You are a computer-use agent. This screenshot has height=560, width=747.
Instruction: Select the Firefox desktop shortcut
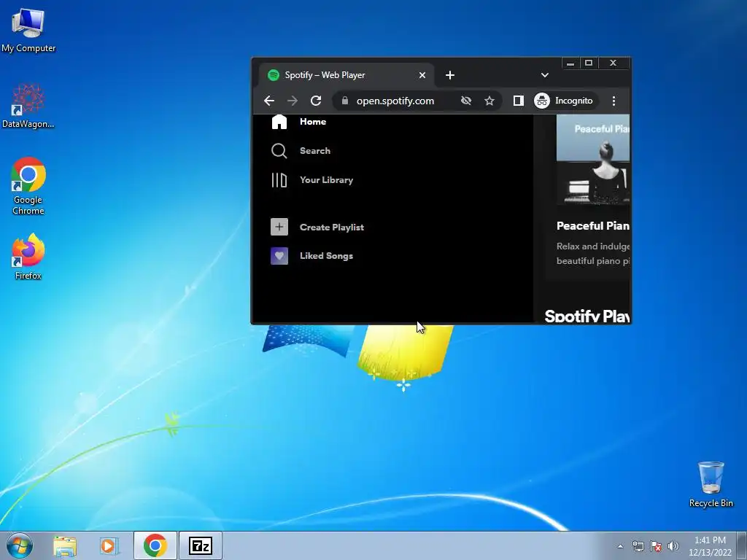[28, 256]
